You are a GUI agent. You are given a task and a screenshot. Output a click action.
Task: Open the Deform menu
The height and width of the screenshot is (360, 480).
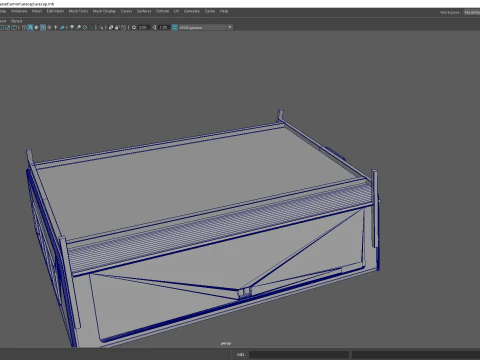[x=163, y=11]
